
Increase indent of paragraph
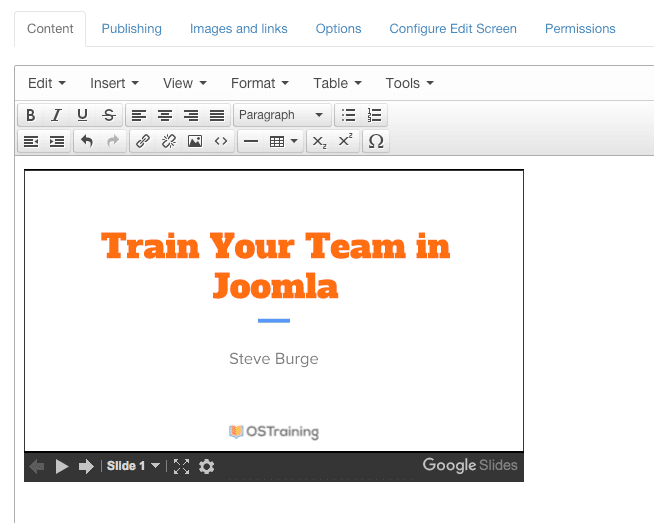pyautogui.click(x=57, y=141)
